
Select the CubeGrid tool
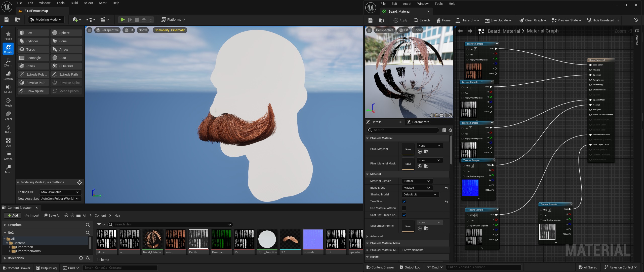(66, 66)
